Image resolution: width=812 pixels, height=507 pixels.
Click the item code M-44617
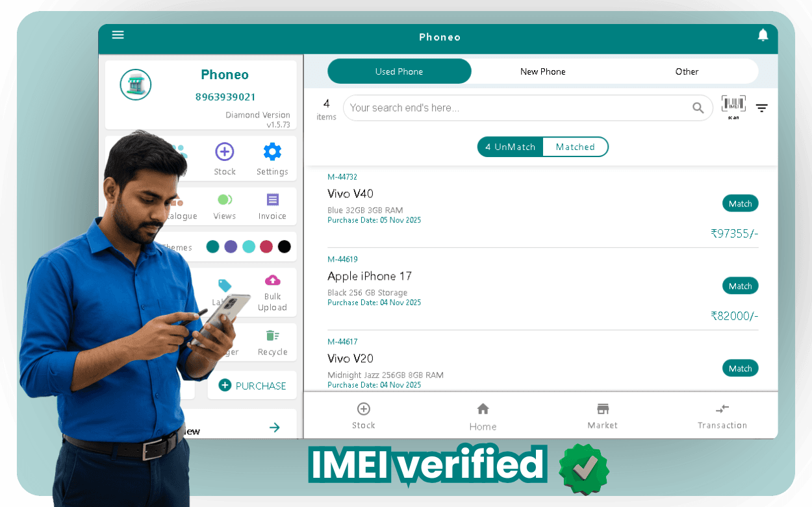pyautogui.click(x=342, y=341)
